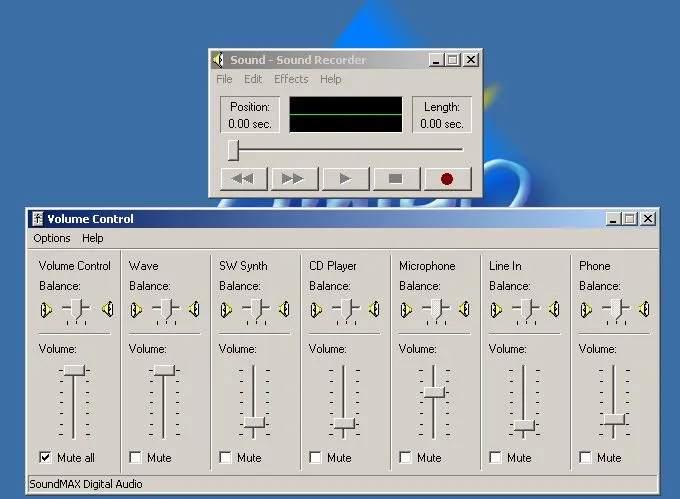Screen dimensions: 680x499
Task: Click left speaker icon under SW Synth balance
Action: point(226,310)
